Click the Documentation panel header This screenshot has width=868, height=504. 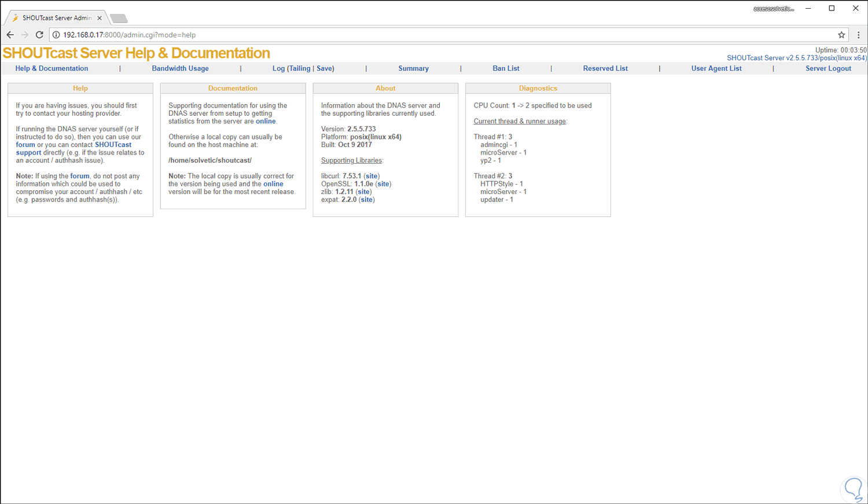(x=233, y=89)
